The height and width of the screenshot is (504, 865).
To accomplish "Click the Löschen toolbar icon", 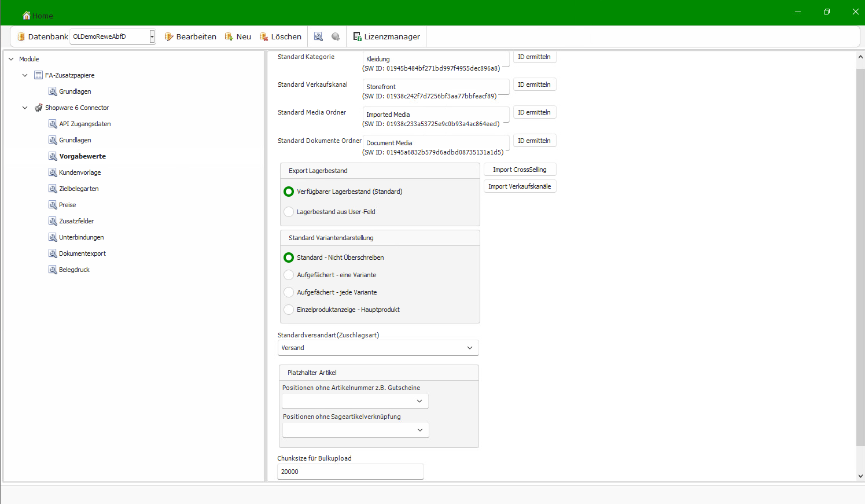I will click(264, 36).
